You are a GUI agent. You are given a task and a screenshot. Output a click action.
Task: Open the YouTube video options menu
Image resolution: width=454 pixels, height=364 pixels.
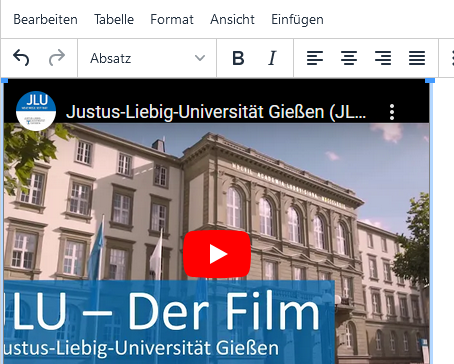[392, 112]
